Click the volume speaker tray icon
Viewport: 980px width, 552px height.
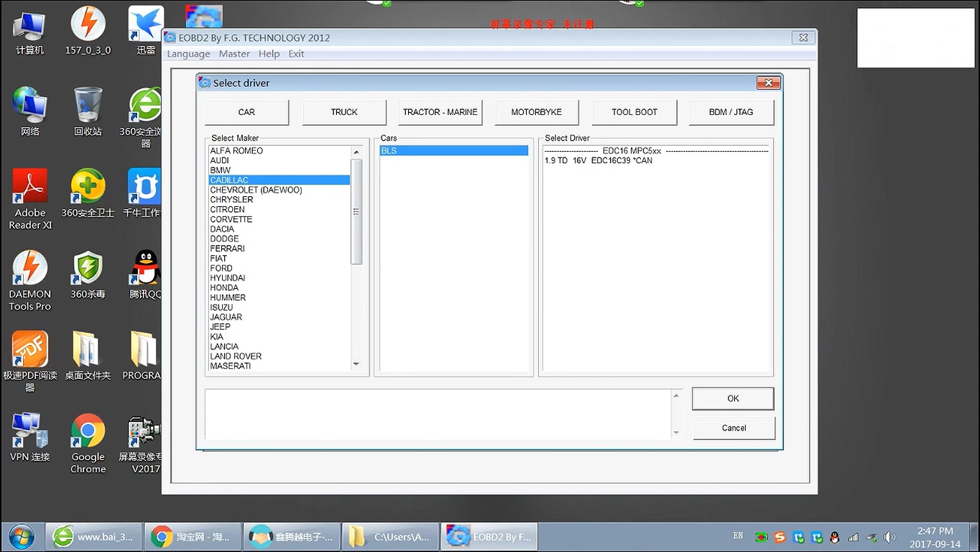[889, 537]
